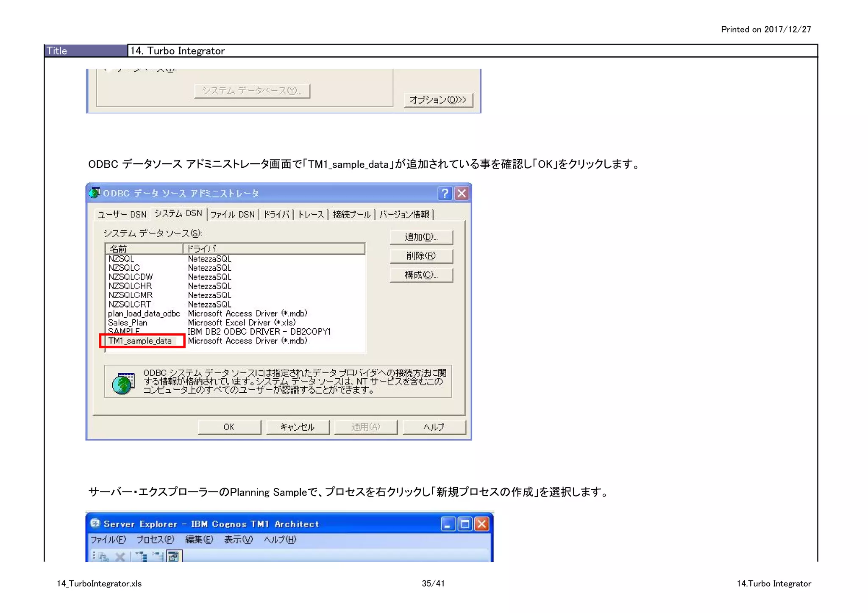Toggle the properties window icon in Server Explorer toolbar
Screen dimensions: 868x613
pos(174,556)
